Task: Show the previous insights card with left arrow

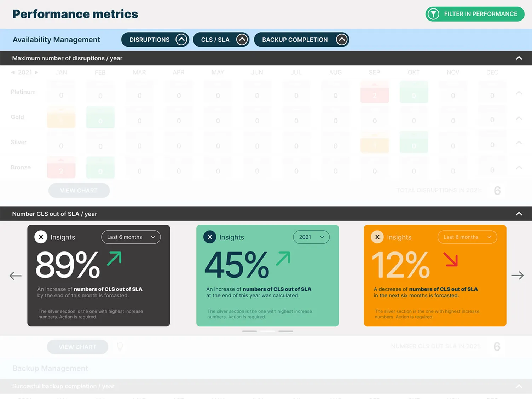Action: tap(15, 276)
